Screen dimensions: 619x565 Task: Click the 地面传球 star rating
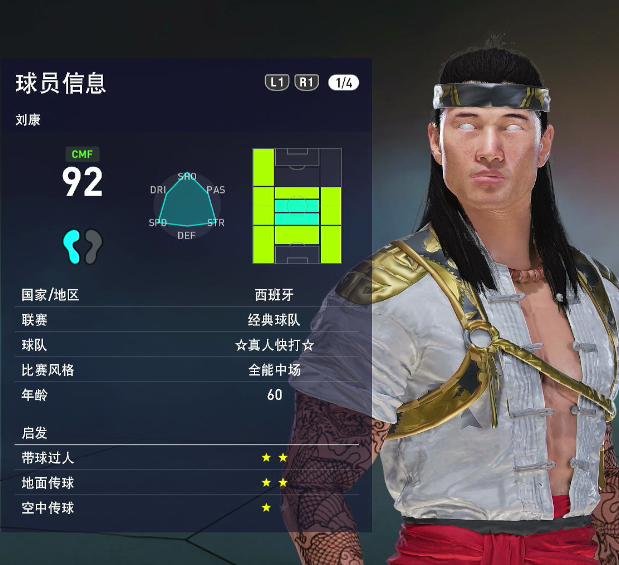[275, 482]
